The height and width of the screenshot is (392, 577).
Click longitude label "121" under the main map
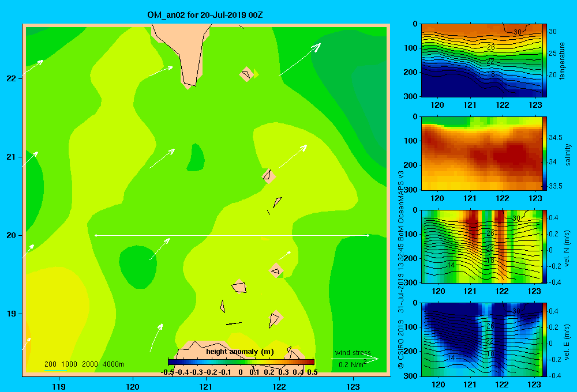point(206,386)
